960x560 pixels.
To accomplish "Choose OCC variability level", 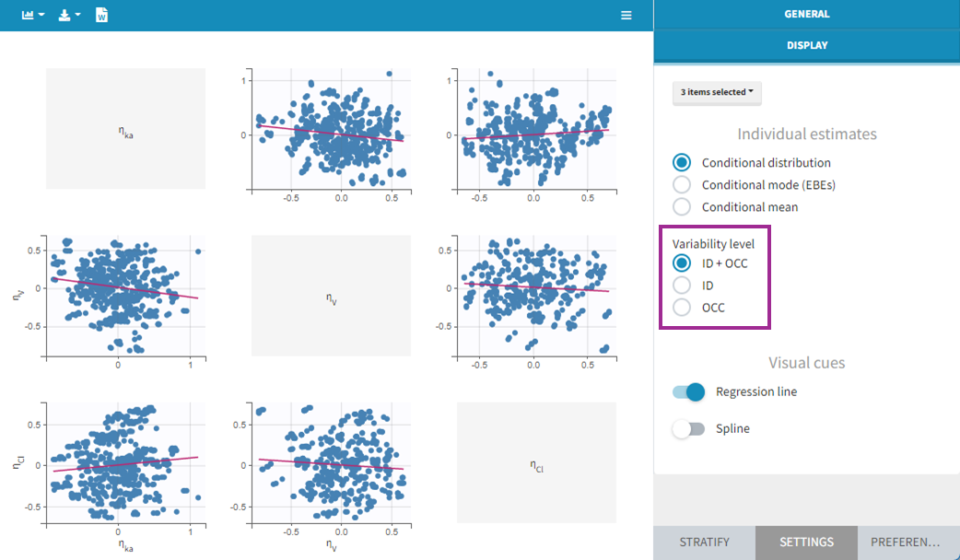I will coord(682,308).
